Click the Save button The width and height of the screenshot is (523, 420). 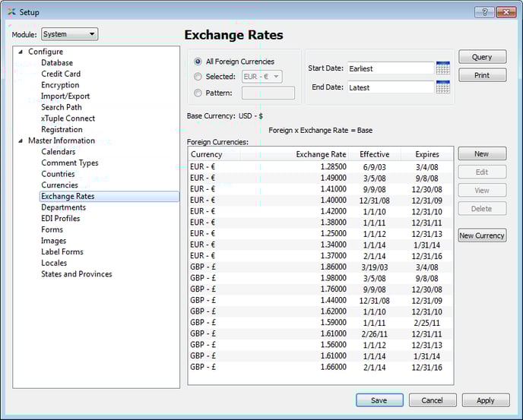pos(379,400)
